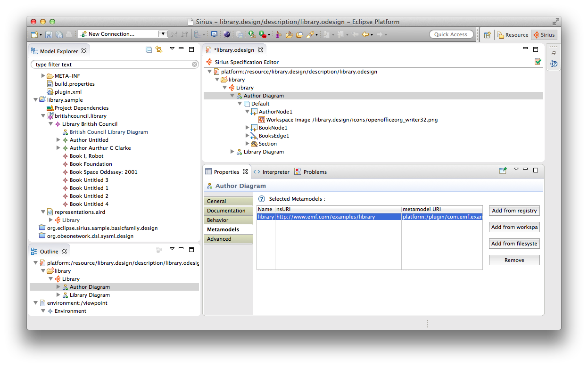
Task: Switch to the Problems tab
Action: (x=310, y=172)
